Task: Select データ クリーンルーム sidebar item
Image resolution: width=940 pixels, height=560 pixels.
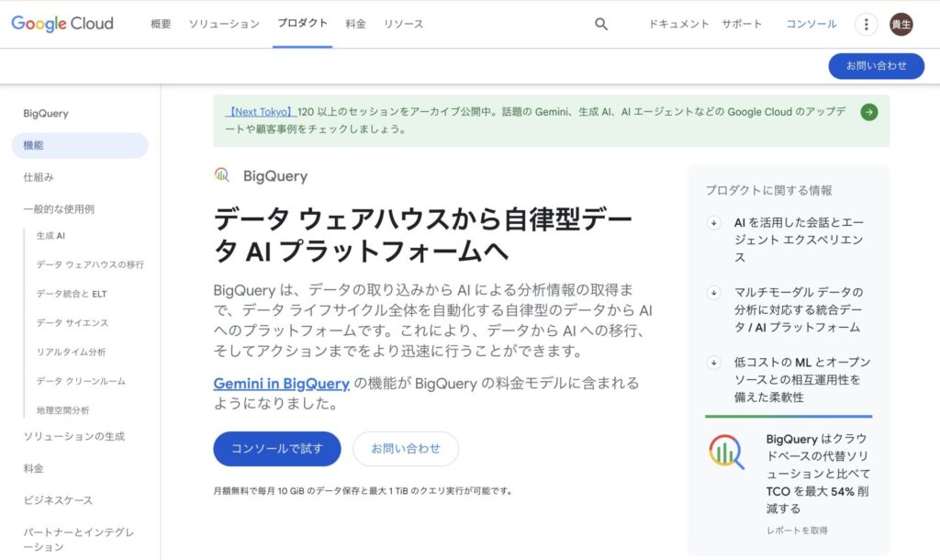Action: click(81, 381)
